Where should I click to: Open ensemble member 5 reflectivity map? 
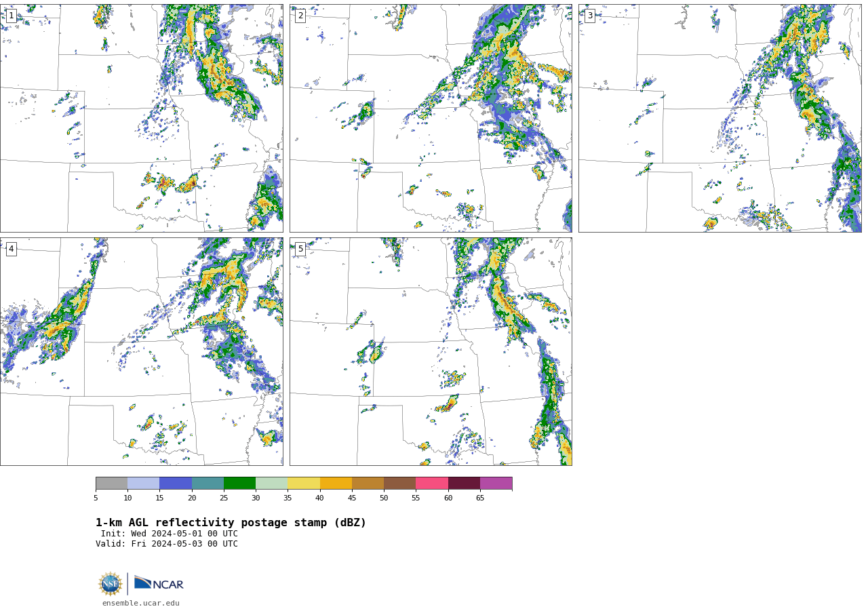[431, 351]
